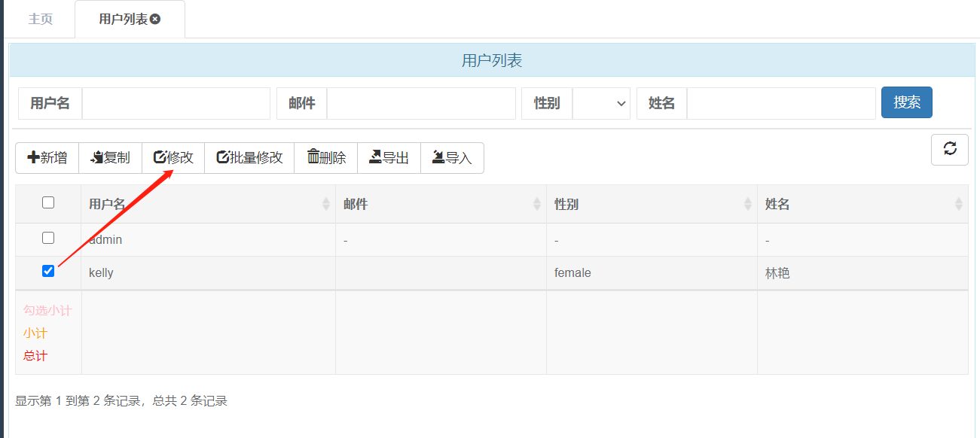Focus the 用户名 search input field

point(176,103)
